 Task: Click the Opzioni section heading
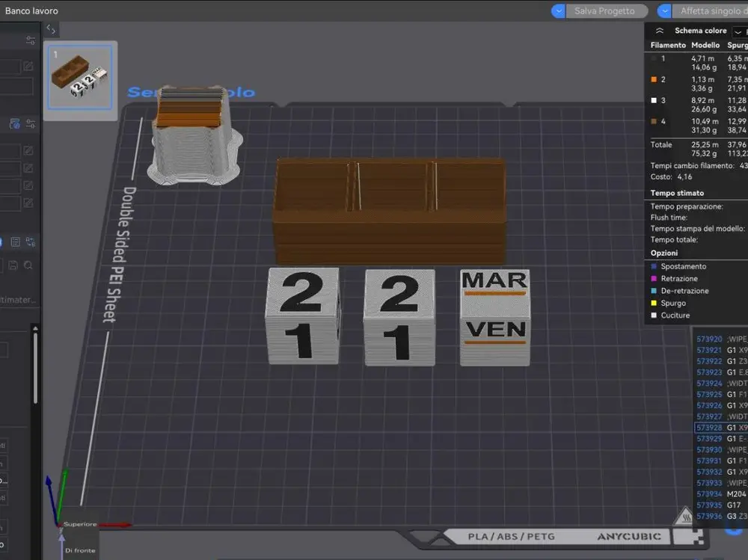[664, 253]
